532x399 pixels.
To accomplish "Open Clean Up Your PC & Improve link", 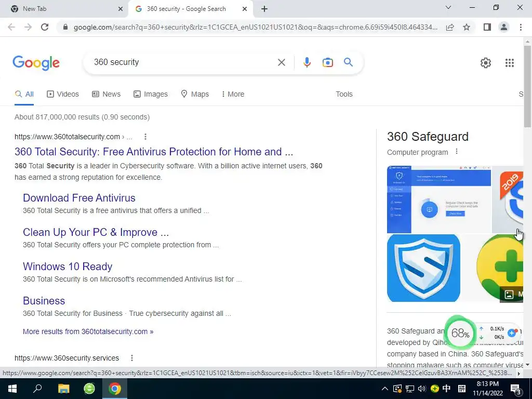I will pos(96,232).
